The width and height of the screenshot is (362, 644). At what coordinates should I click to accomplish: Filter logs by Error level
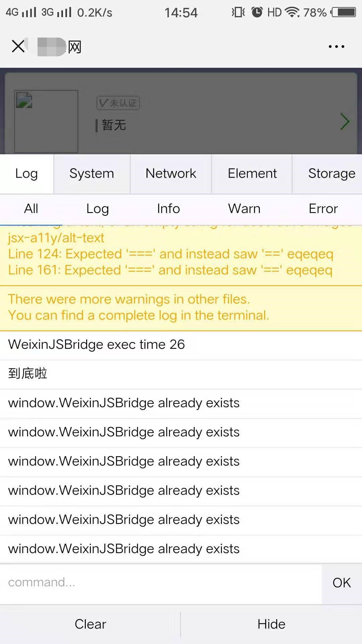pos(323,209)
